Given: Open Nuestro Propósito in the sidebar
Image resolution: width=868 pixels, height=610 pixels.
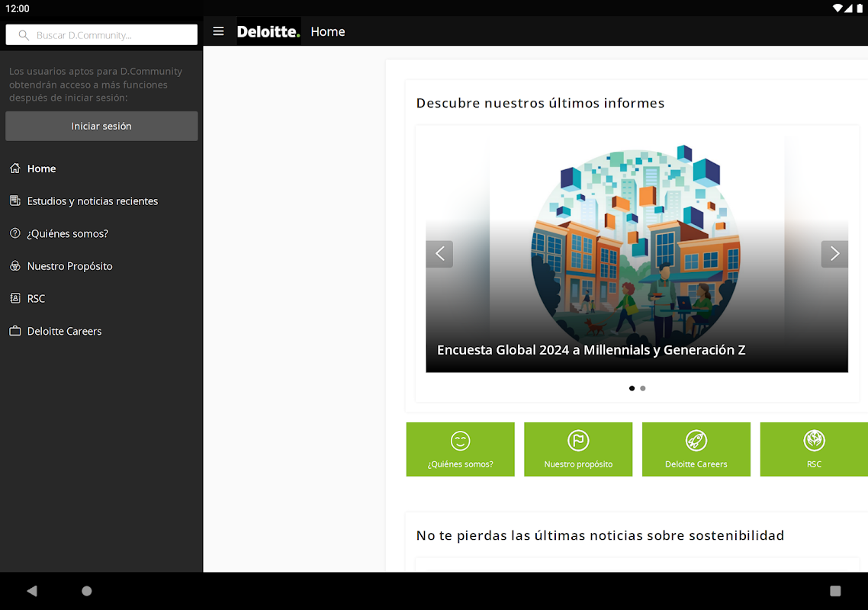Looking at the screenshot, I should 101,265.
